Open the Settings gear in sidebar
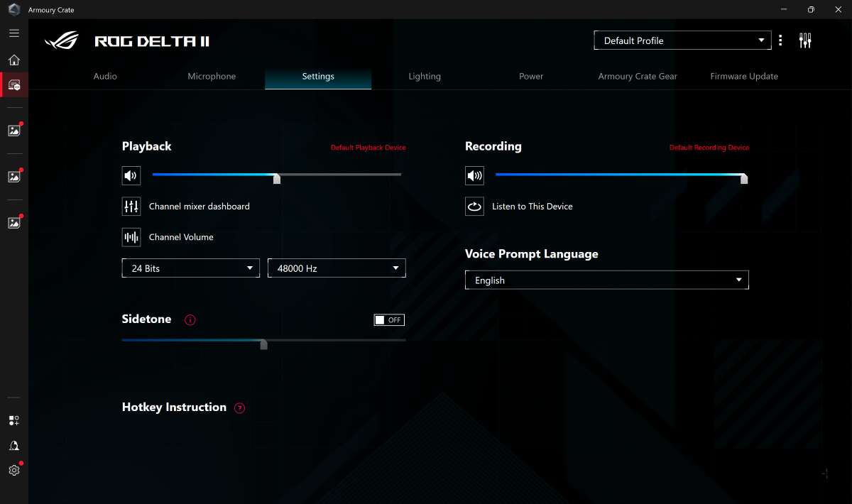 click(14, 470)
